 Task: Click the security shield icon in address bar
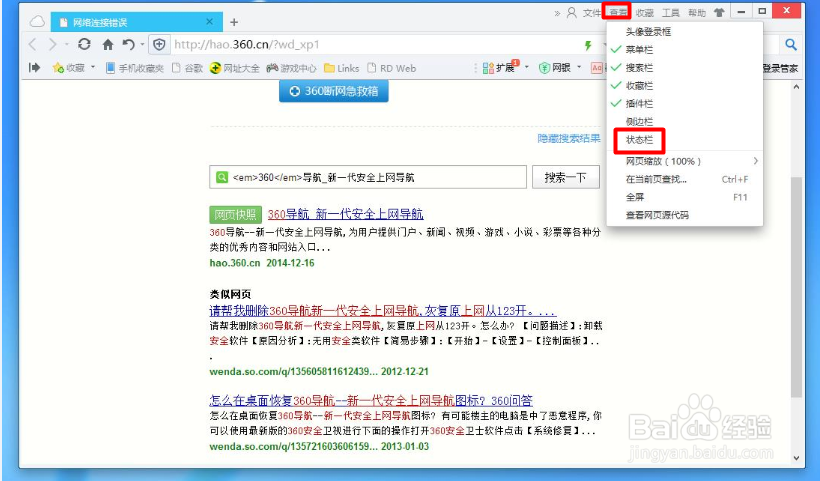(x=159, y=45)
